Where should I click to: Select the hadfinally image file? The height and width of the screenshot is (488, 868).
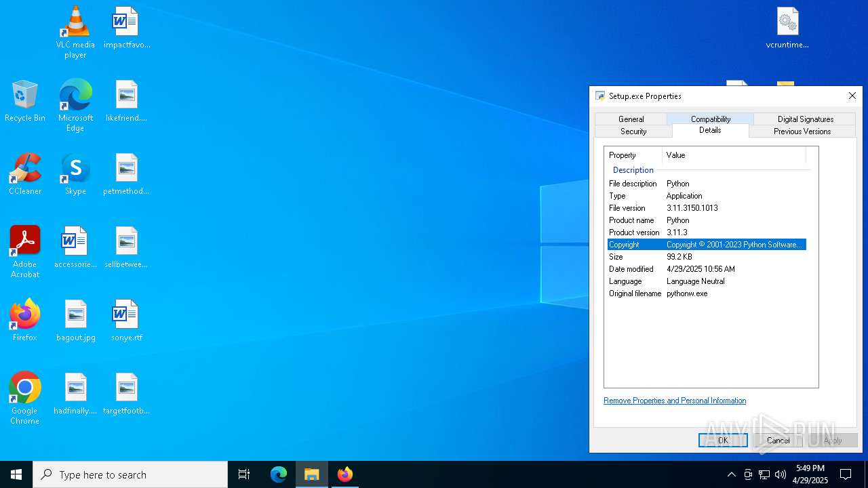75,393
